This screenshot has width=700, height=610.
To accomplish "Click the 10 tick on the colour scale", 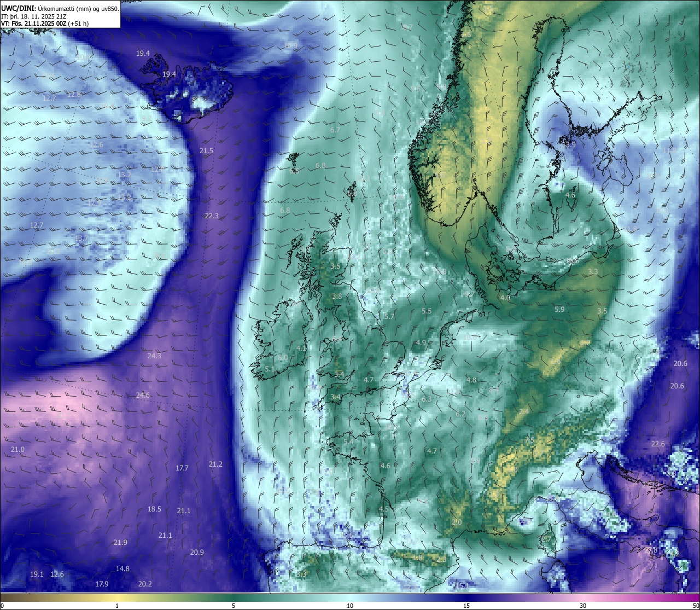I will pos(350,606).
